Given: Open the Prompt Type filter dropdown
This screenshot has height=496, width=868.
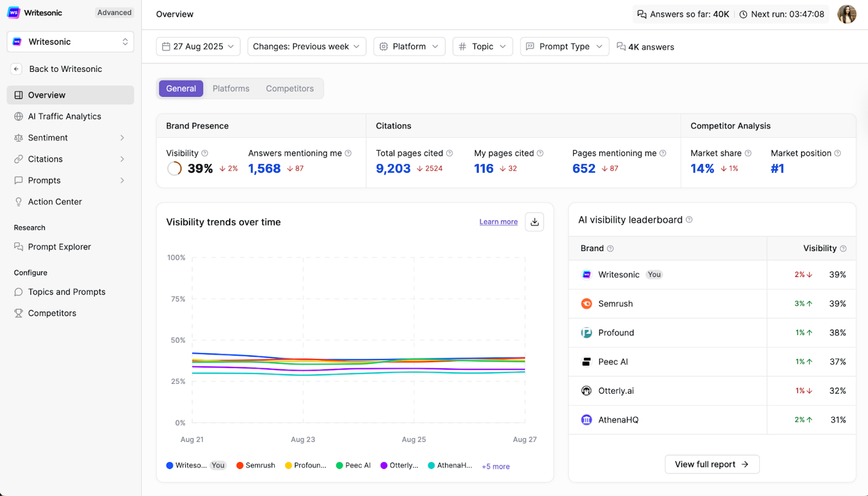Looking at the screenshot, I should pyautogui.click(x=564, y=47).
